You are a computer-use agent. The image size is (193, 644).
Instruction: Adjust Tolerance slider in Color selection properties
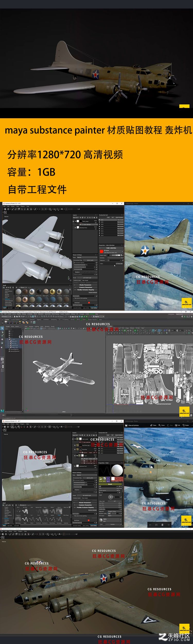[x=115, y=260]
